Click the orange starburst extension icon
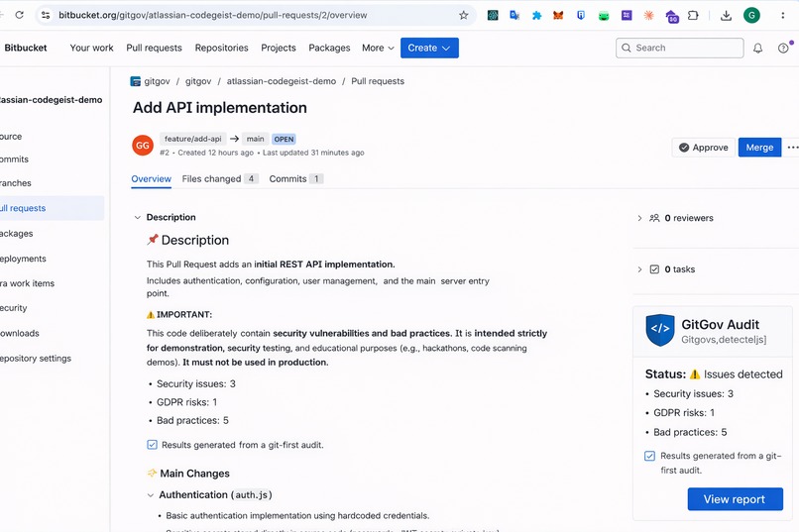The image size is (799, 532). 648,15
